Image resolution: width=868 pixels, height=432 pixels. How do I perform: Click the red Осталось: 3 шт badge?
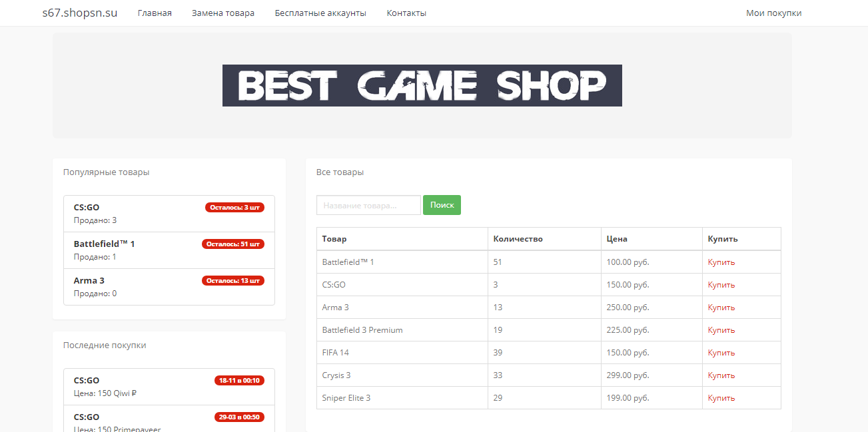[x=234, y=208]
